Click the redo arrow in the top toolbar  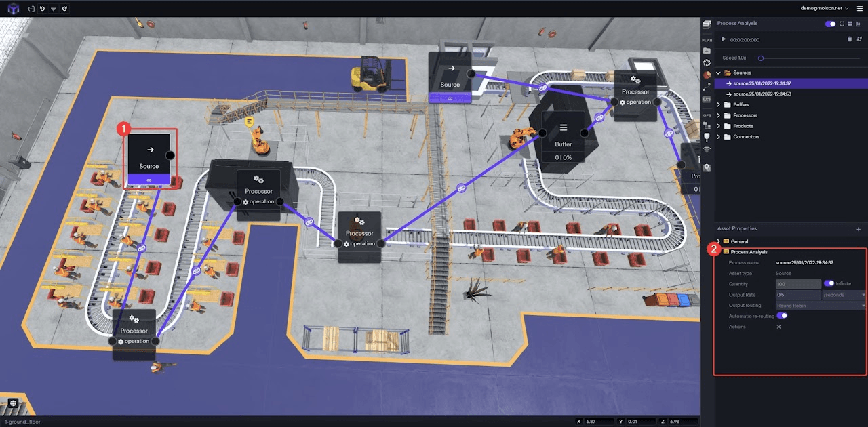click(64, 9)
